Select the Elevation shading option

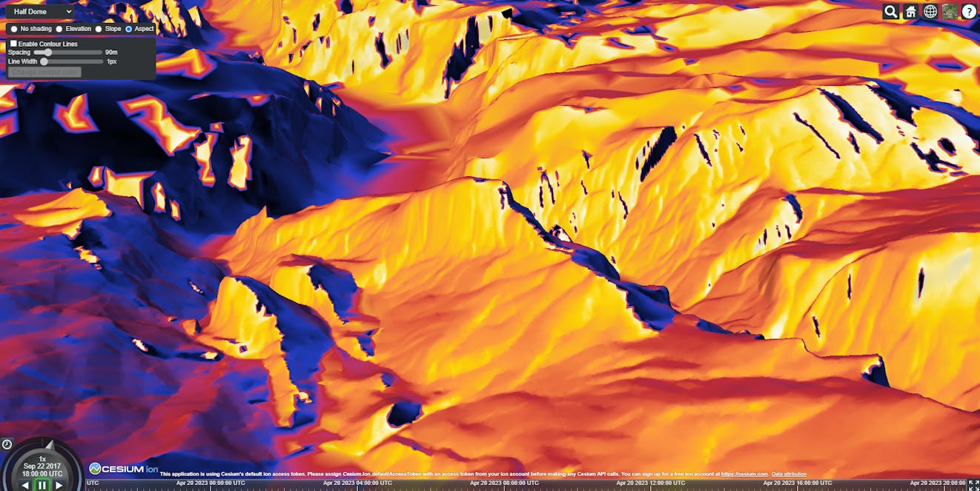tap(59, 29)
